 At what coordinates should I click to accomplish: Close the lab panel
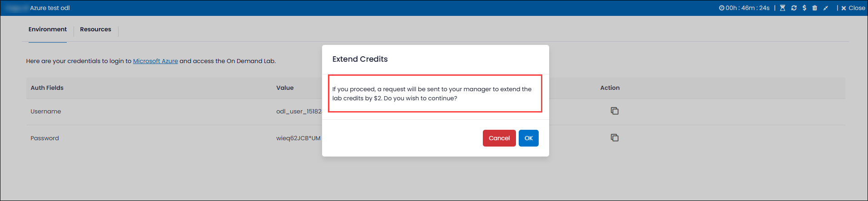coord(853,8)
